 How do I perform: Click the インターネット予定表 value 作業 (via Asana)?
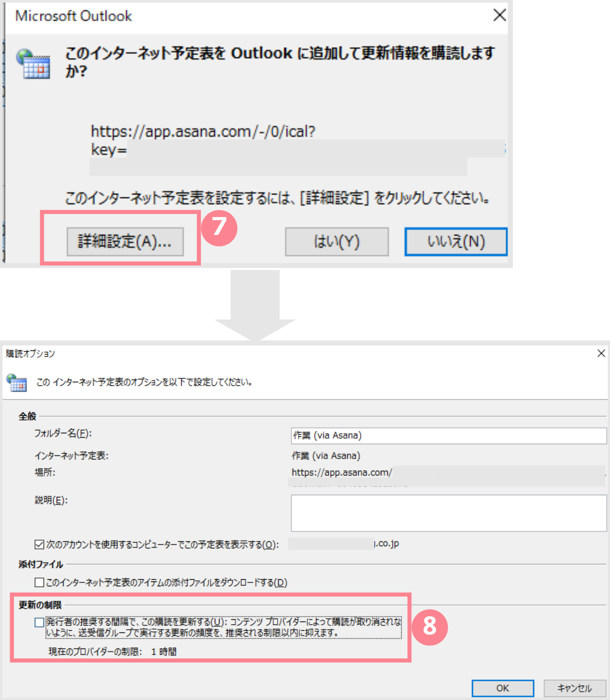click(x=326, y=456)
